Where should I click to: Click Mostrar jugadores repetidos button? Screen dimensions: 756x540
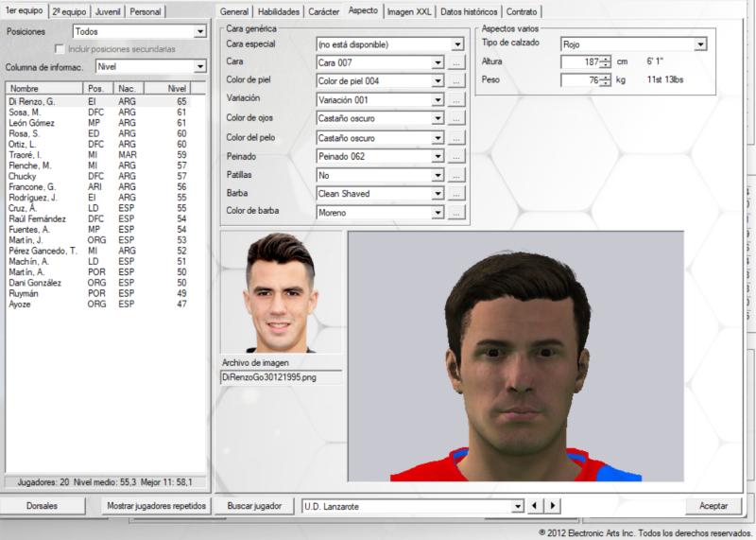[x=156, y=506]
